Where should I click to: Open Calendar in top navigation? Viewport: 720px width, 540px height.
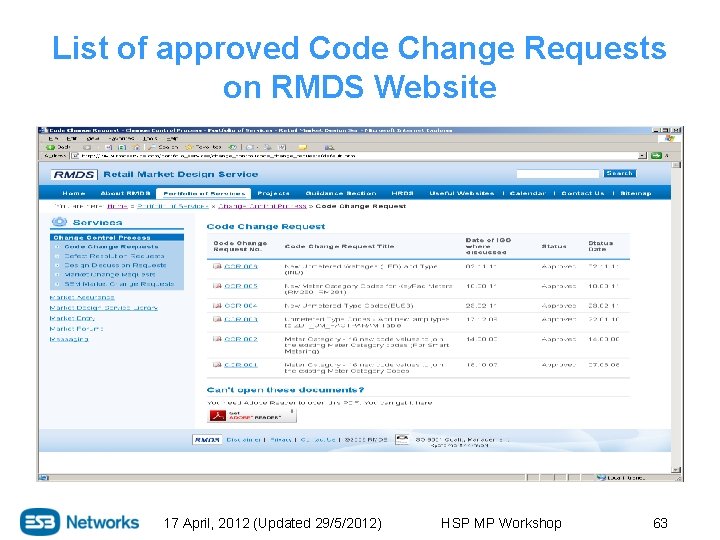pos(528,193)
